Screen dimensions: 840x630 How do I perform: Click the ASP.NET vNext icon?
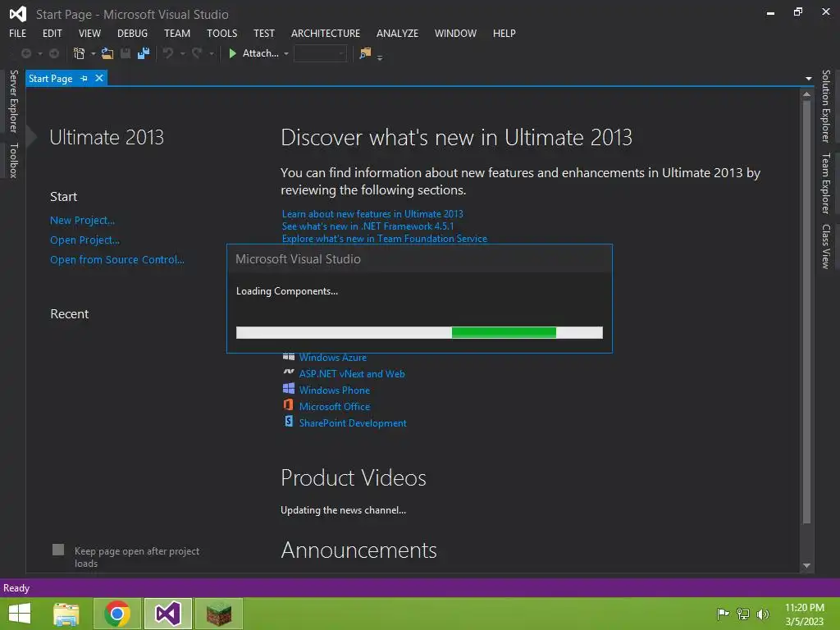pyautogui.click(x=289, y=372)
